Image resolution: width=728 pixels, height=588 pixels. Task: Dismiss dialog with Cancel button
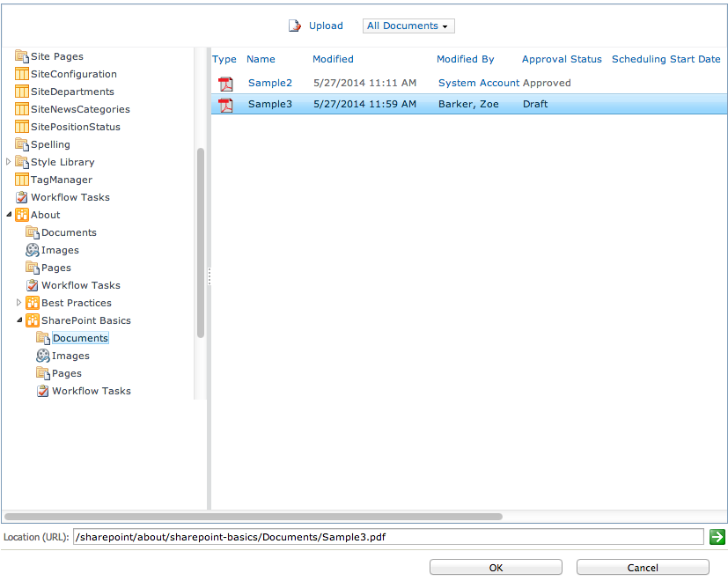point(643,568)
